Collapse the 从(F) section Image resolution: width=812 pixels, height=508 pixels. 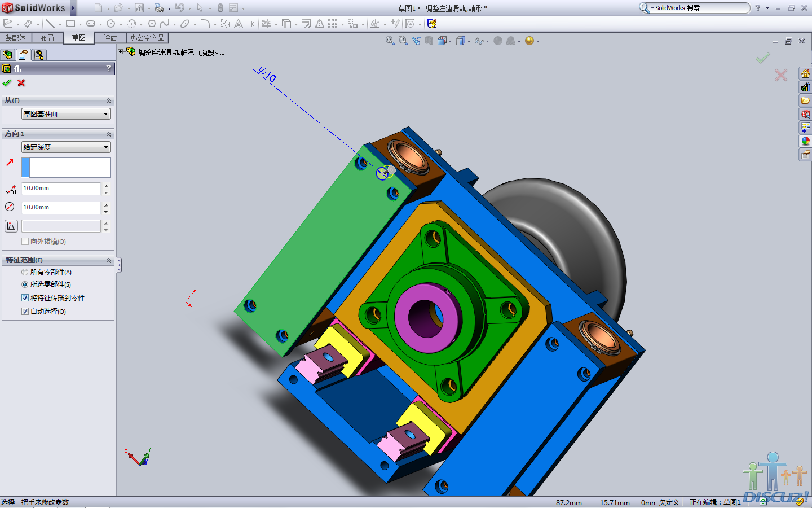pyautogui.click(x=108, y=100)
